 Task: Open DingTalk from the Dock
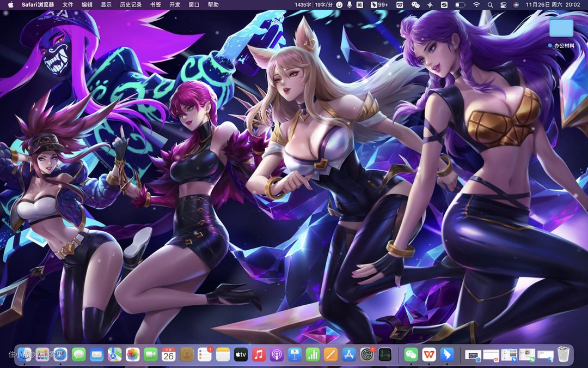448,354
